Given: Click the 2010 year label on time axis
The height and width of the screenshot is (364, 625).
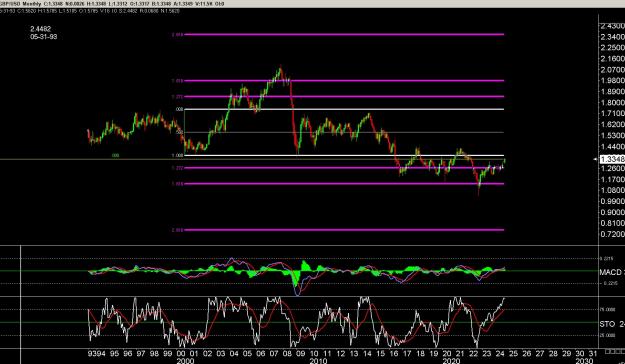Looking at the screenshot, I should pos(318,361).
